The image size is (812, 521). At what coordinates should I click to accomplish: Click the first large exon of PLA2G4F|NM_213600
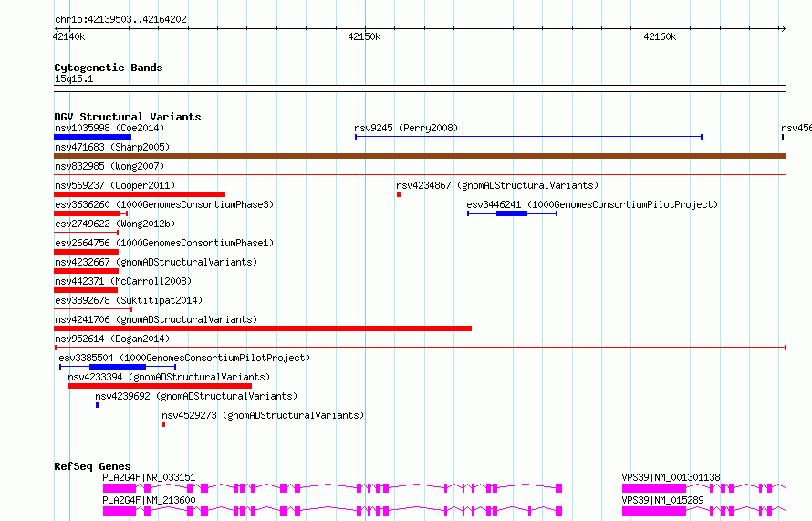pyautogui.click(x=120, y=511)
